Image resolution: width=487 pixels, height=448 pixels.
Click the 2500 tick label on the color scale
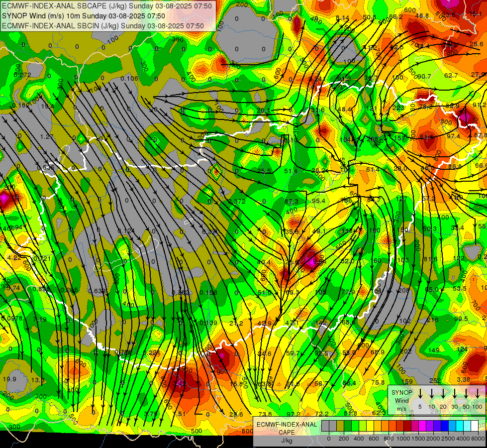click(448, 439)
